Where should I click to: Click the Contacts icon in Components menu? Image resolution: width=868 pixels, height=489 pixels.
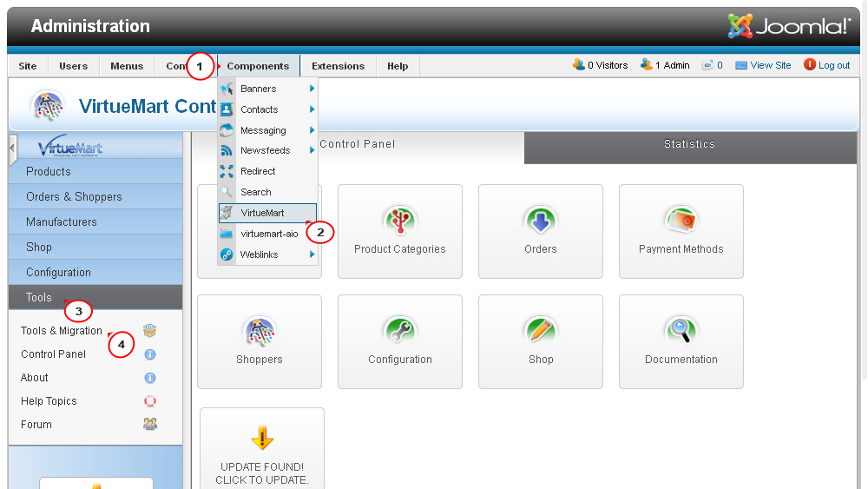click(227, 109)
